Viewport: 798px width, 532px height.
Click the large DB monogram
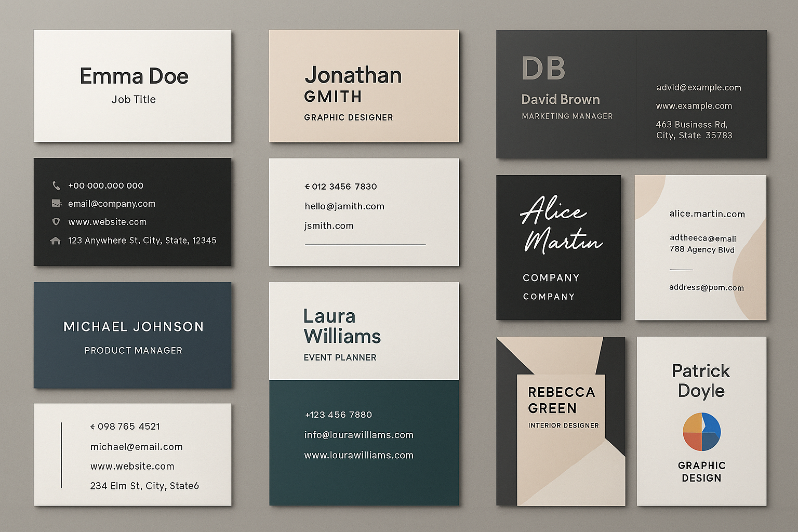(x=543, y=68)
